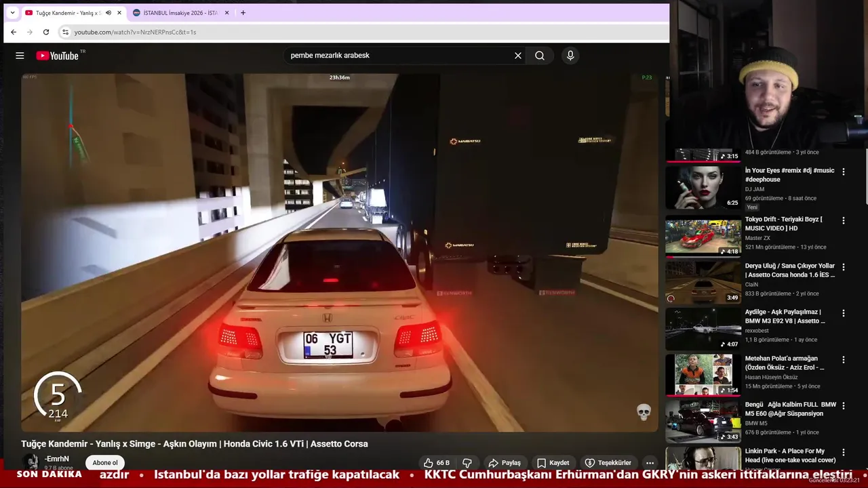
Task: Open options for Bengü Ağla Kalbim
Action: tap(844, 406)
